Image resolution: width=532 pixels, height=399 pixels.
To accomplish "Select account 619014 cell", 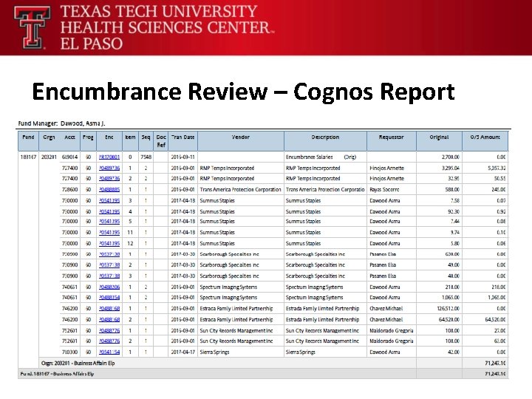I will [70, 157].
